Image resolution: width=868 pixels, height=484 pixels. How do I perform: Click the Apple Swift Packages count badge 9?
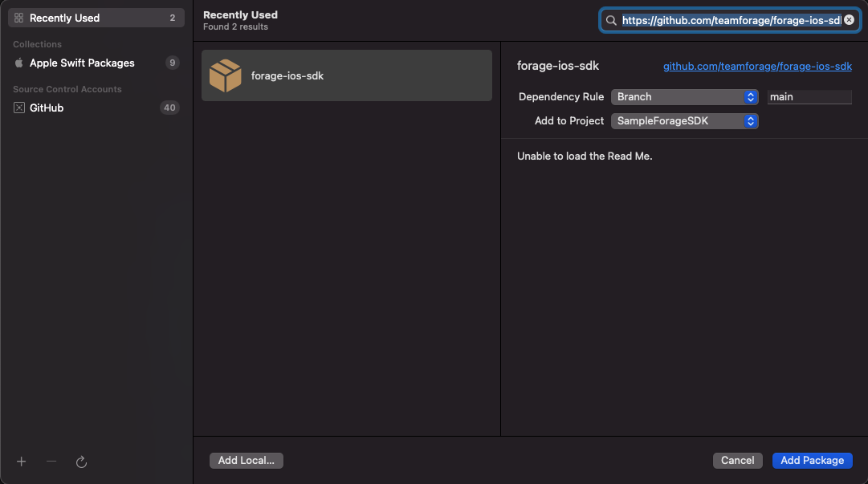point(172,63)
